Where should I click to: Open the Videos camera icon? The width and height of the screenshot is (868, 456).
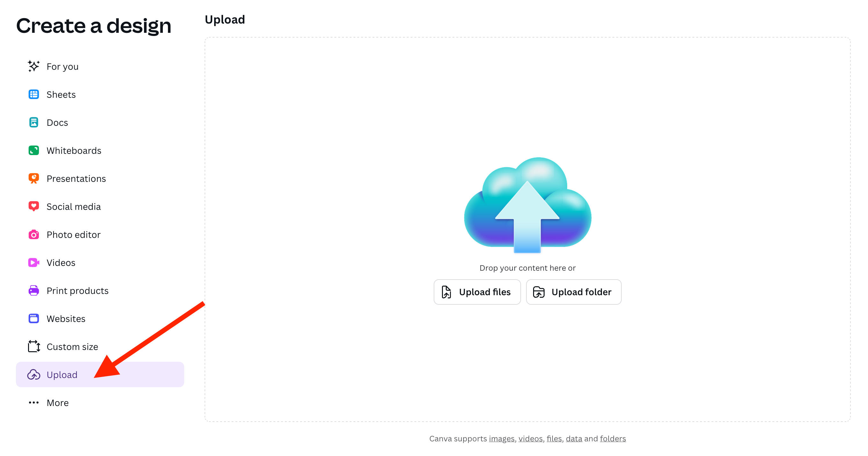(33, 262)
